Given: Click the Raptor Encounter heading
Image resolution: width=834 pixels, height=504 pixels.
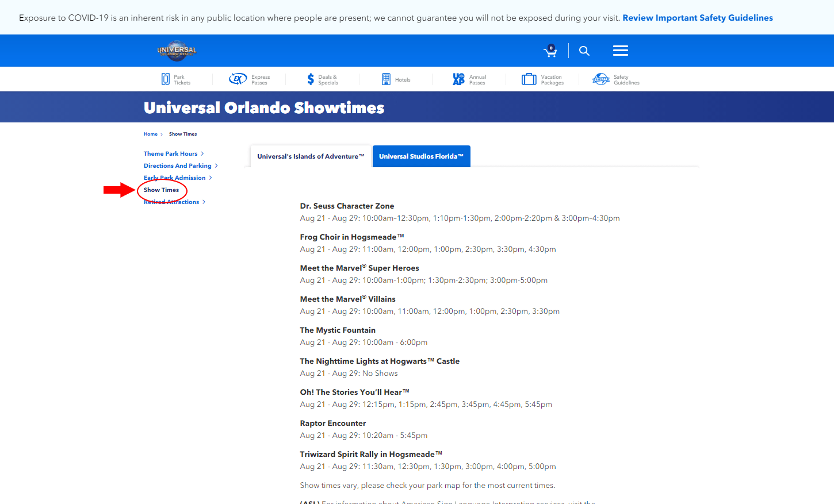Looking at the screenshot, I should point(332,423).
